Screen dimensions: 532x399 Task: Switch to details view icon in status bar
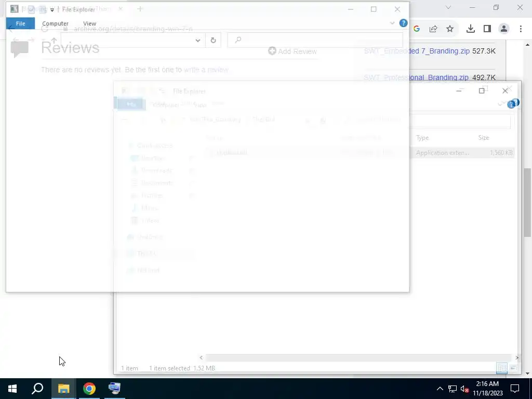click(x=502, y=368)
